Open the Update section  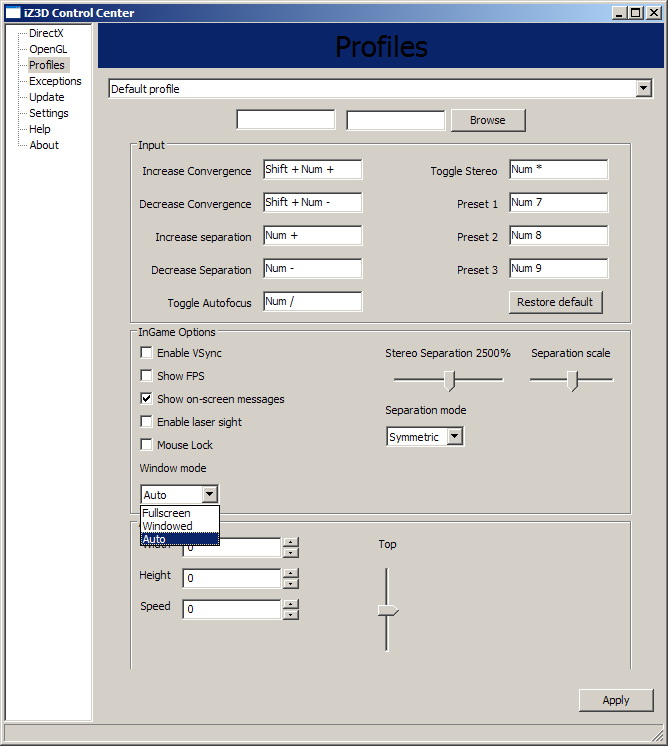click(x=47, y=97)
